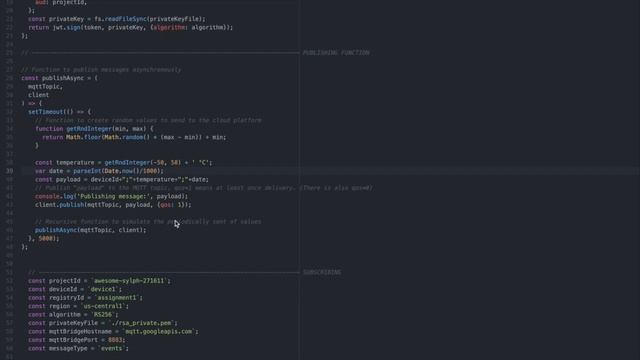Click the comment about publishing payload to MQTT topic
The image size is (640, 360).
pos(204,188)
